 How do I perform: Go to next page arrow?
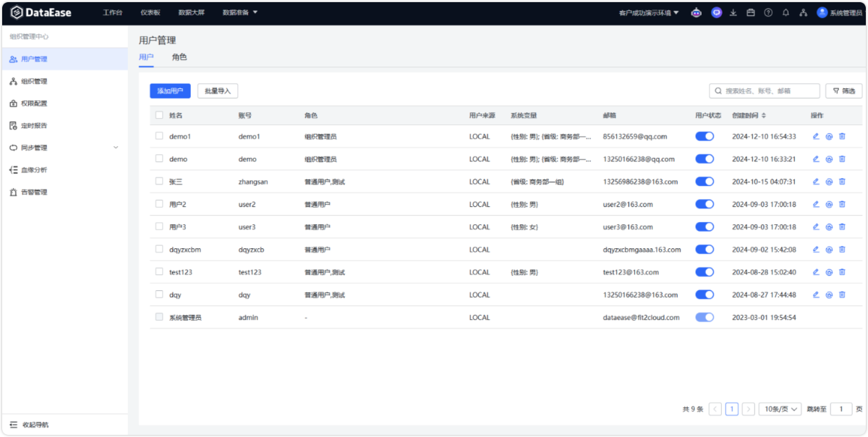pos(749,409)
